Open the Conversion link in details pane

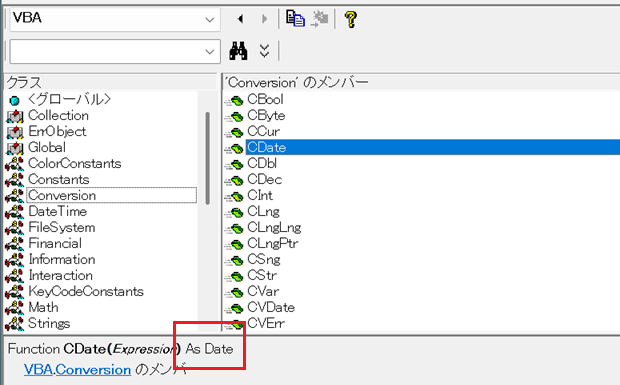click(93, 370)
